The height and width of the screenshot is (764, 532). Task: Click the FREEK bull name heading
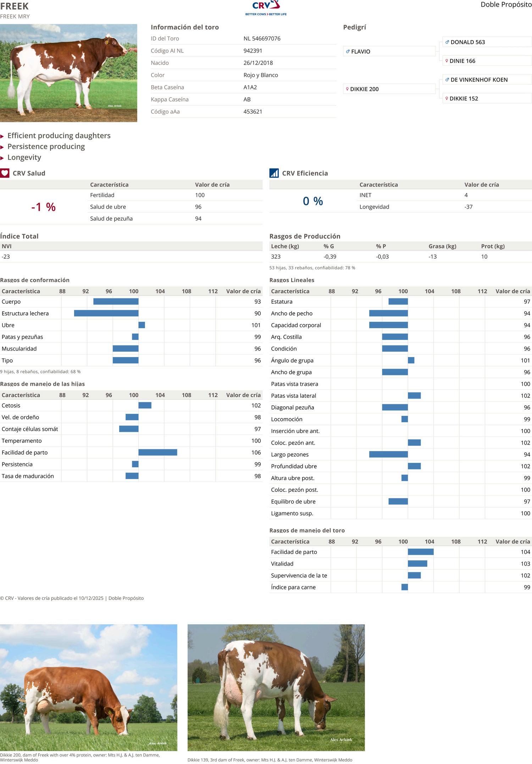(15, 6)
